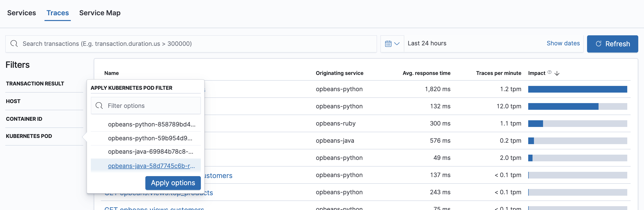The height and width of the screenshot is (210, 644).
Task: Switch to the Services tab
Action: tap(22, 13)
